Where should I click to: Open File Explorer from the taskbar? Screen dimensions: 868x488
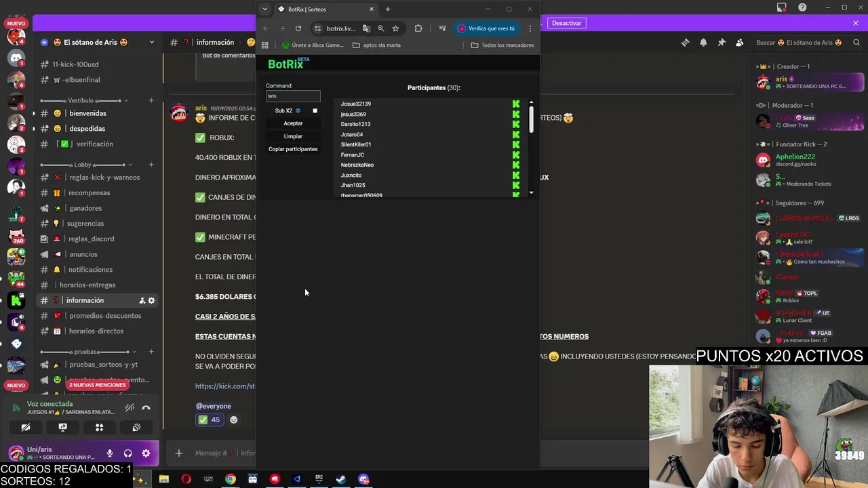pos(164,479)
